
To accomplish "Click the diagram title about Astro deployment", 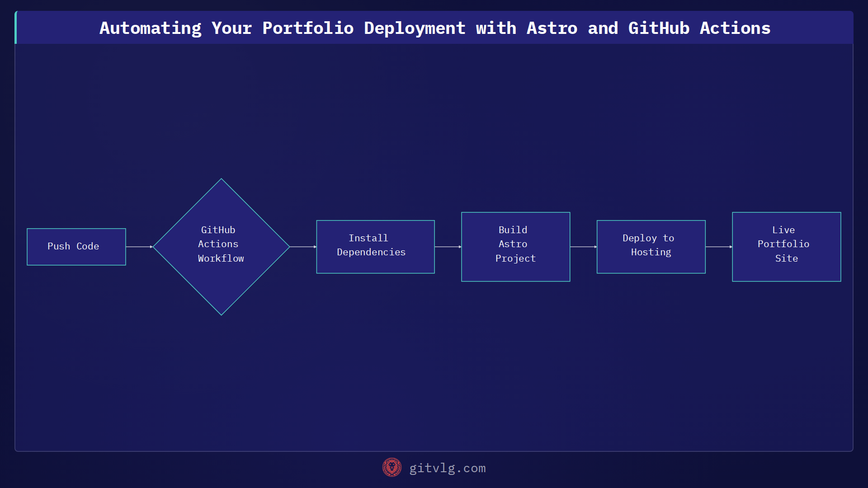I will (x=435, y=28).
